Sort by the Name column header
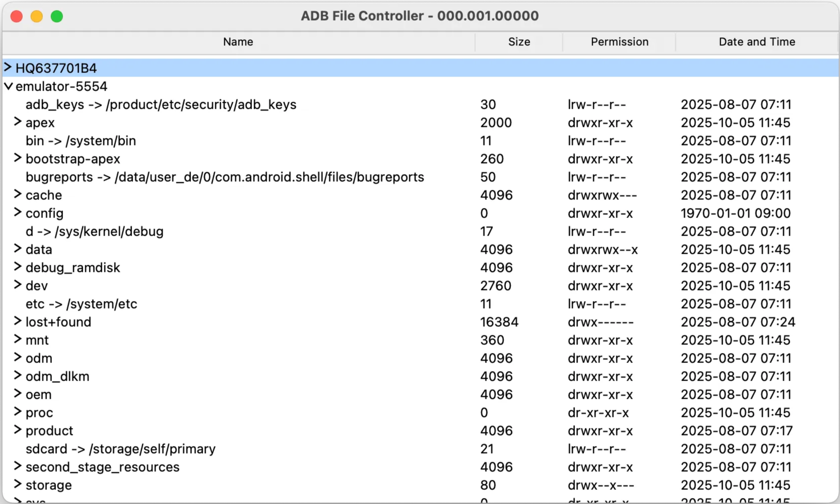The height and width of the screenshot is (504, 840). tap(238, 42)
